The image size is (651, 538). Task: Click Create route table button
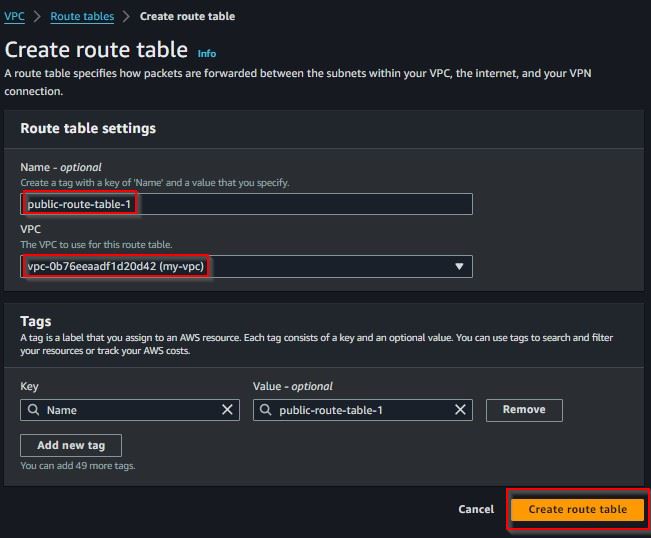(578, 509)
